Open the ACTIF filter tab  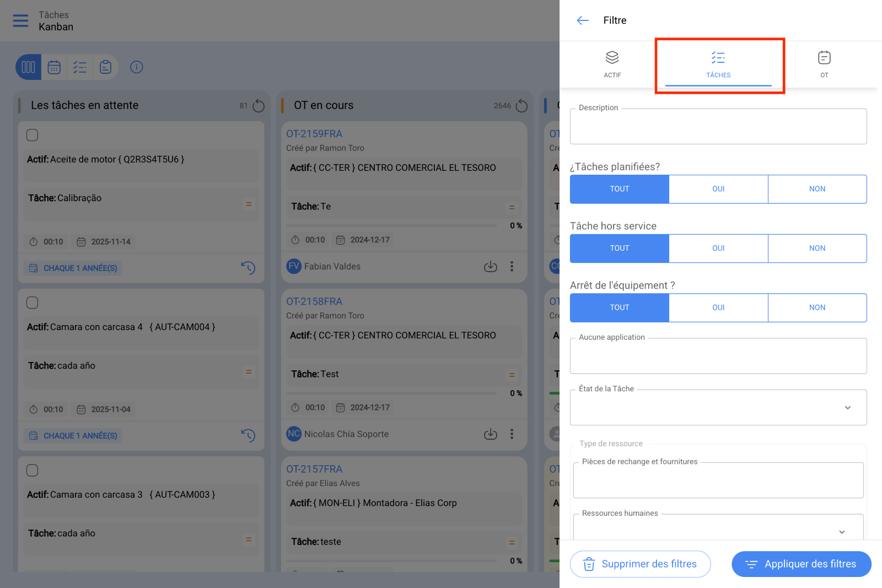coord(612,64)
